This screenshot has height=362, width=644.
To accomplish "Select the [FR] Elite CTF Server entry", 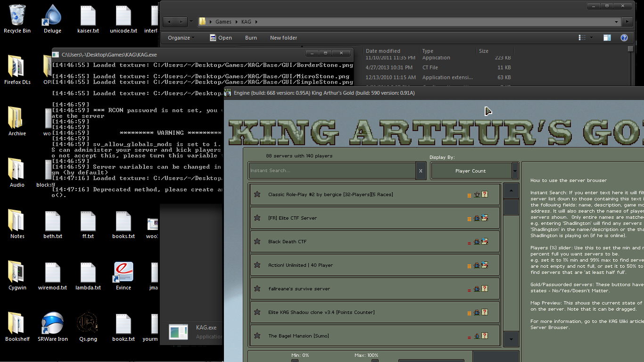I will pyautogui.click(x=375, y=218).
